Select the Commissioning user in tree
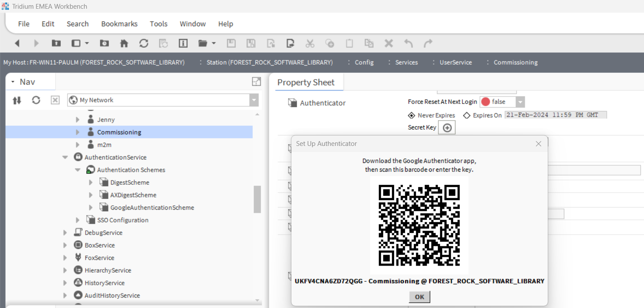Image resolution: width=644 pixels, height=308 pixels. coord(119,132)
